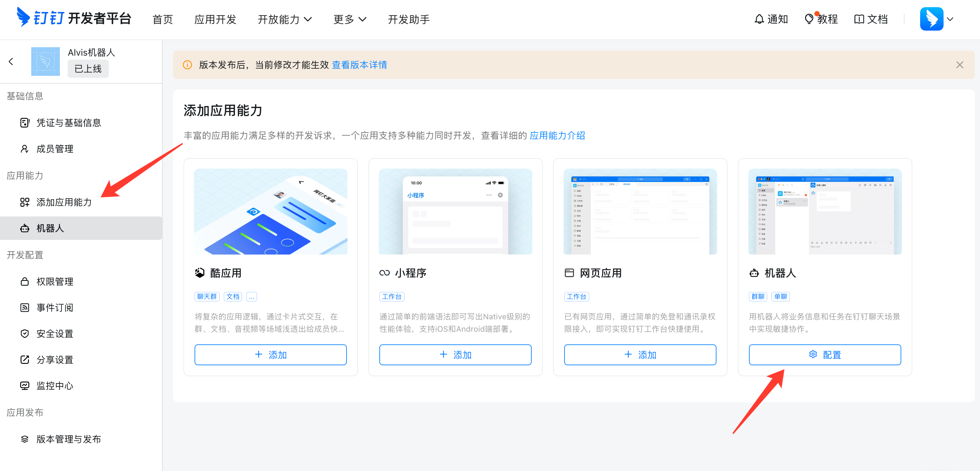Click the 教程 label

point(827,20)
